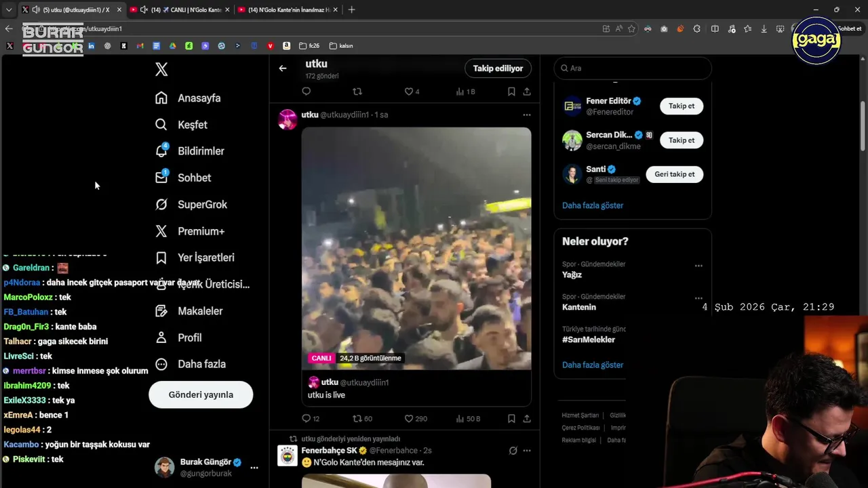868x488 pixels.
Task: Repost the top post above utku
Action: coord(357,91)
